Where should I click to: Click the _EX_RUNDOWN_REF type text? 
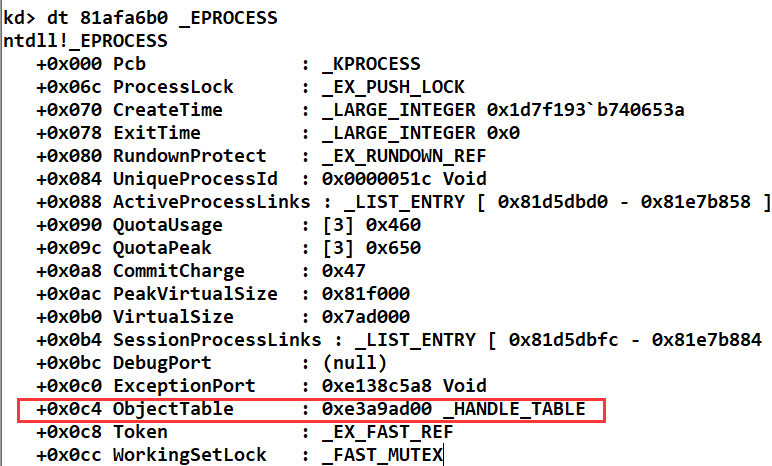pyautogui.click(x=404, y=156)
